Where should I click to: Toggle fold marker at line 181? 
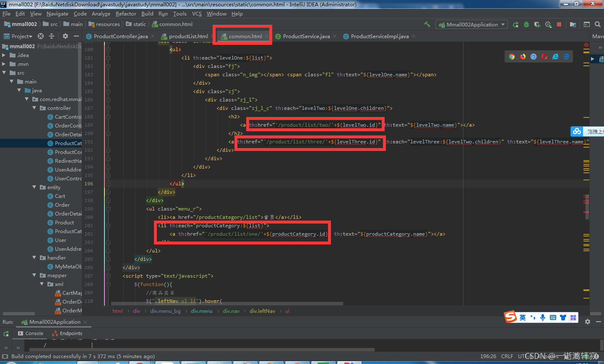click(x=108, y=57)
